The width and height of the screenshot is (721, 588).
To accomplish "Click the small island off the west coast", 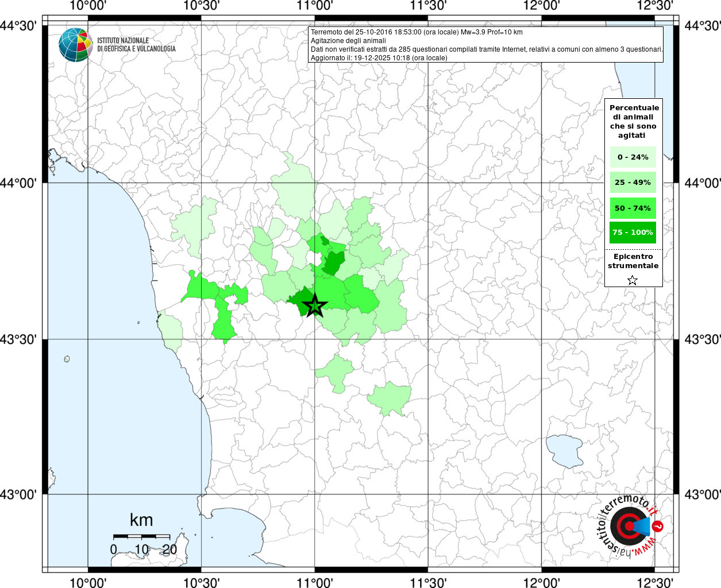I will (67, 359).
